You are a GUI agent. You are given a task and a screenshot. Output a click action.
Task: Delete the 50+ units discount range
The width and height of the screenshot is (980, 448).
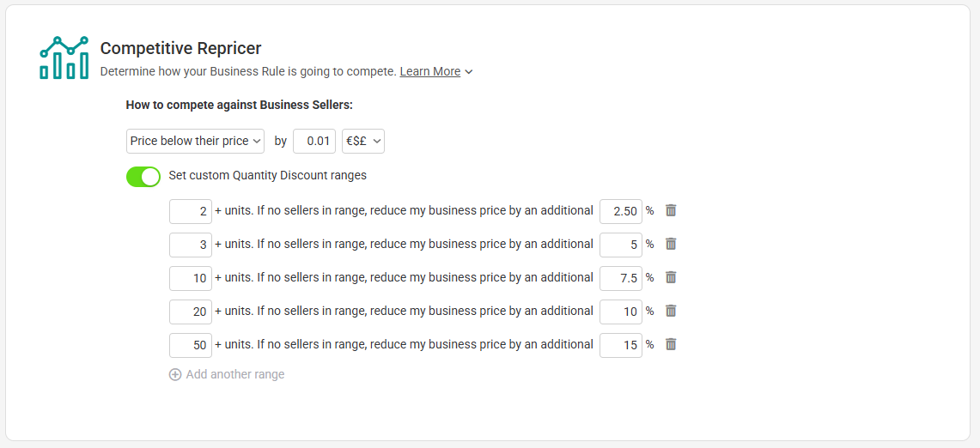pyautogui.click(x=671, y=344)
